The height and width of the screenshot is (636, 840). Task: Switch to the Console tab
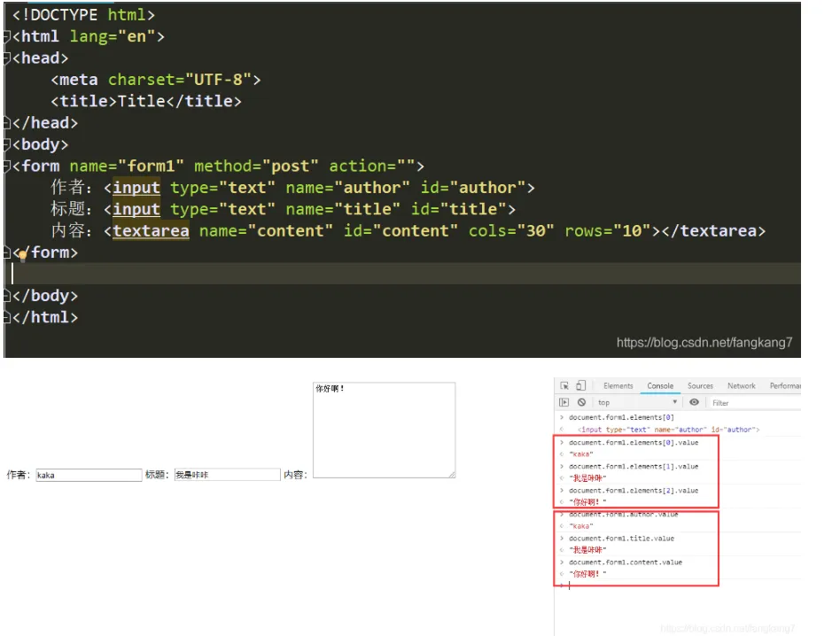(x=660, y=385)
